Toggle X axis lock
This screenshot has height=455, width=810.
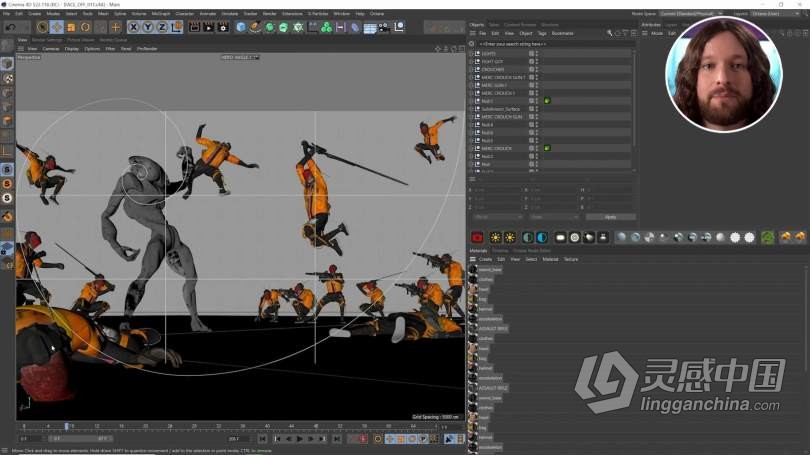(x=133, y=27)
